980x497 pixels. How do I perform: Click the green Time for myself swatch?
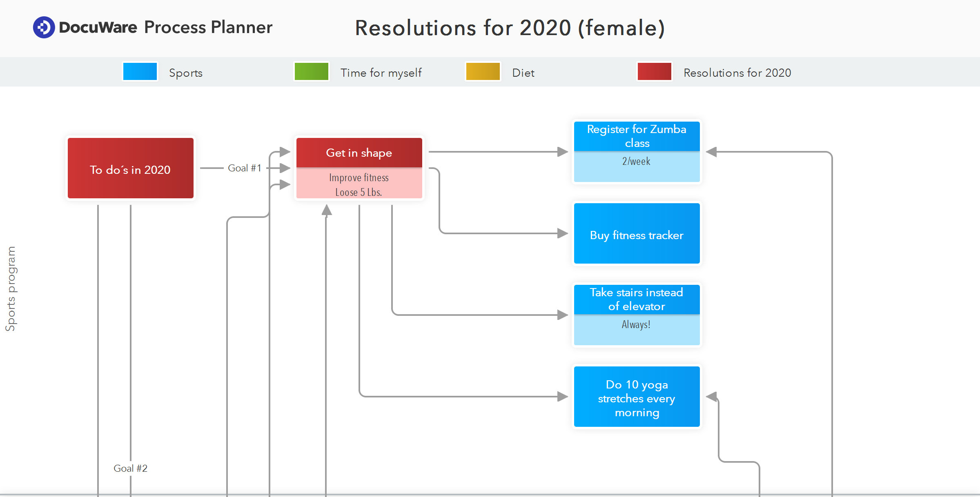pyautogui.click(x=312, y=72)
